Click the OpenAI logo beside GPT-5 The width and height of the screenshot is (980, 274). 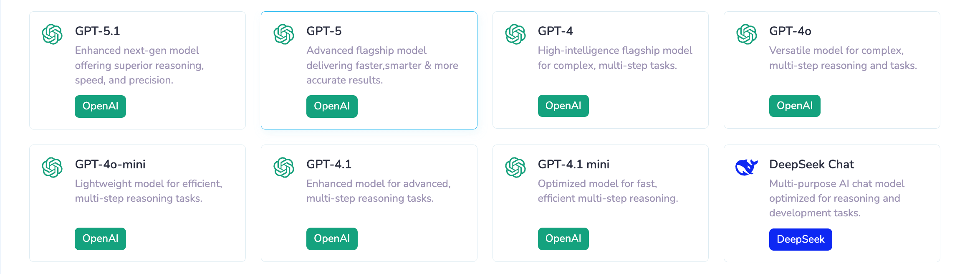click(284, 34)
